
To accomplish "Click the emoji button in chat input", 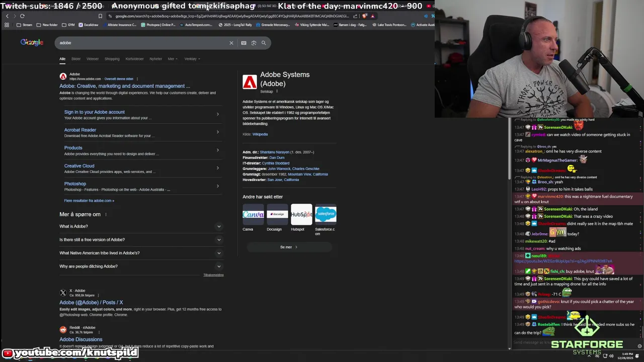I will click(x=639, y=346).
